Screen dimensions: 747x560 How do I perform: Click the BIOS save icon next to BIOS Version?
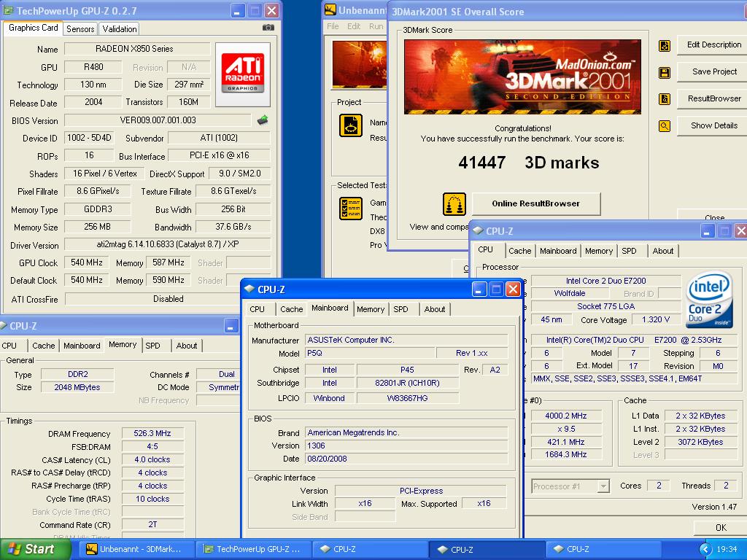pyautogui.click(x=263, y=120)
